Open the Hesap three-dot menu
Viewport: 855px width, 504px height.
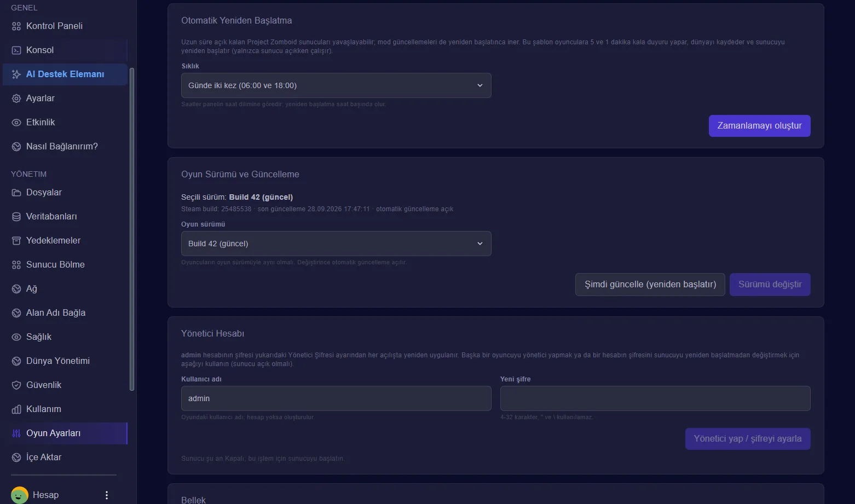107,495
